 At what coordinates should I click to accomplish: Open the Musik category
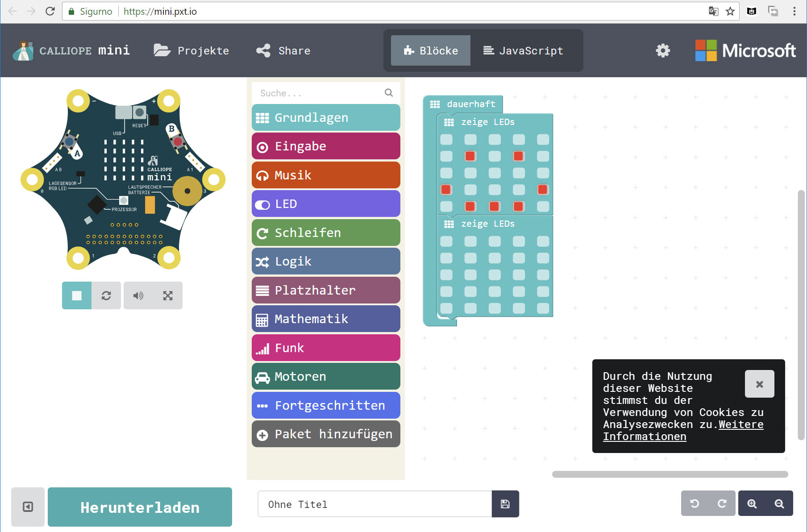326,175
